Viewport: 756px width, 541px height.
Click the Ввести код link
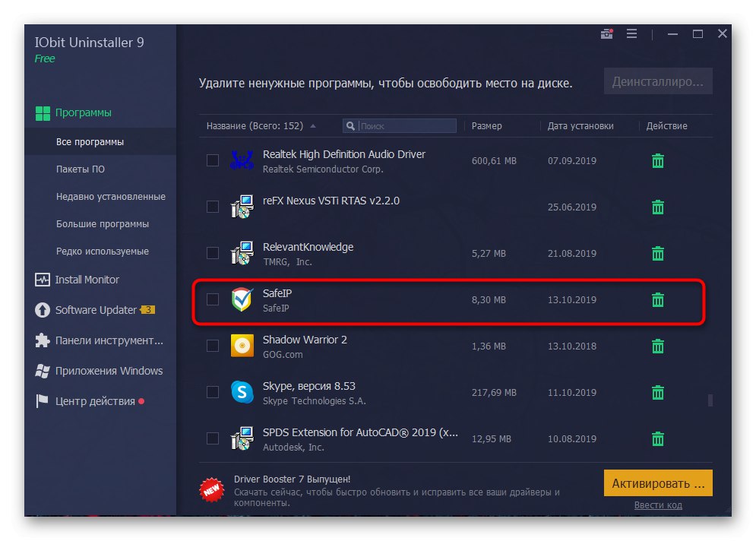tap(658, 505)
